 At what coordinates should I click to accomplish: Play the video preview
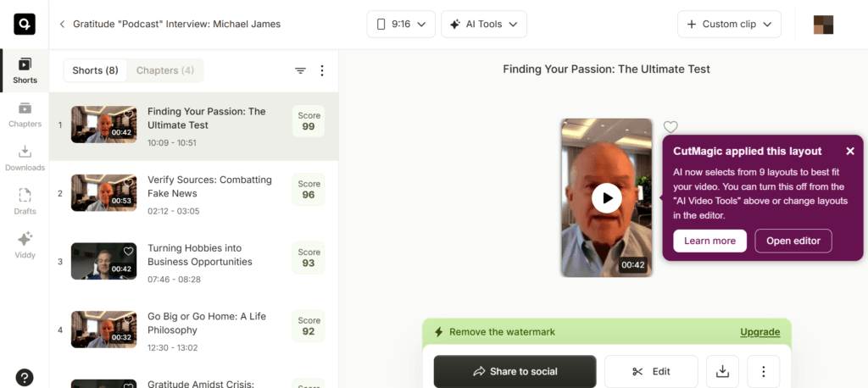coord(607,197)
